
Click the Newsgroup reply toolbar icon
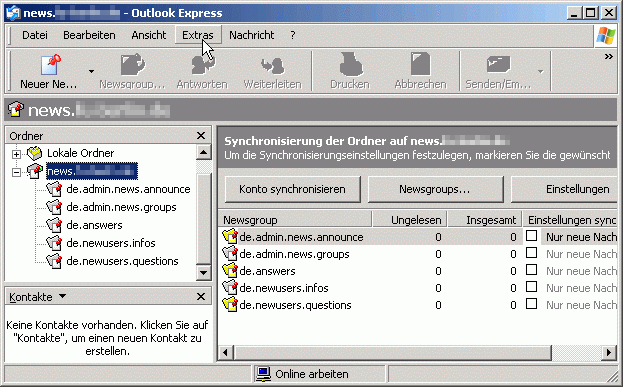click(x=133, y=65)
